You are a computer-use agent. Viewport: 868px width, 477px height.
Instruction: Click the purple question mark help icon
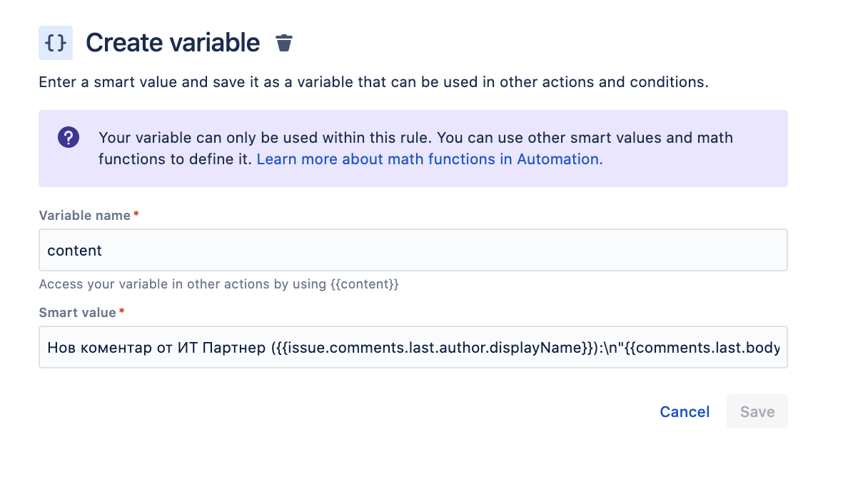click(69, 137)
